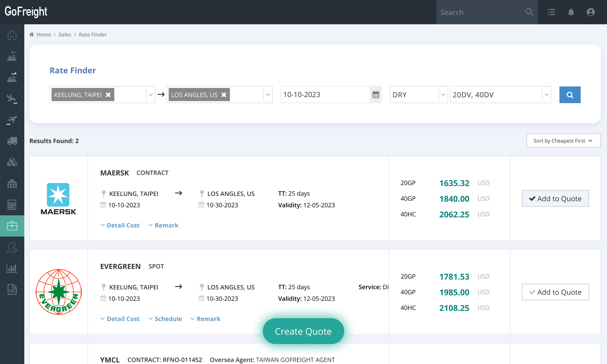Click the Warehouse icon in the sidebar
Screen dimensions: 607x364
12,183
